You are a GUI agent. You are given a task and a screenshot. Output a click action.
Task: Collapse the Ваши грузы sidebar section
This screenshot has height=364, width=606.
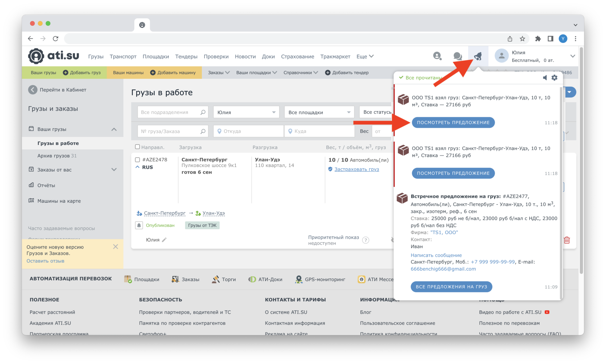pyautogui.click(x=114, y=129)
